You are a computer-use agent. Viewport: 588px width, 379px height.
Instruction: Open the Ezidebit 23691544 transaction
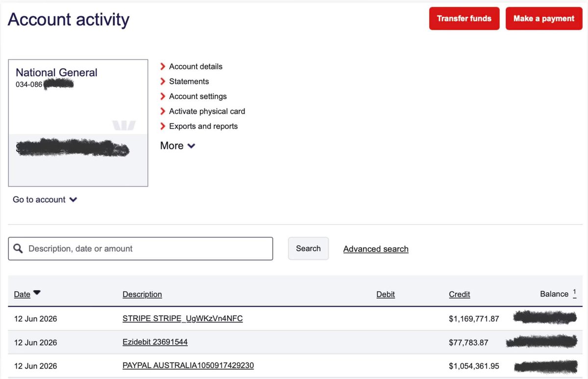(155, 342)
